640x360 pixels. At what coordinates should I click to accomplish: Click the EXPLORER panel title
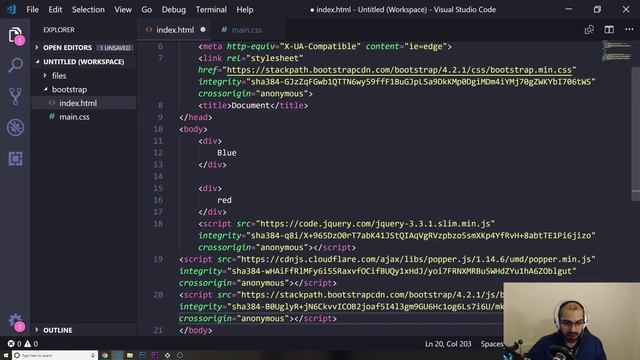click(59, 30)
